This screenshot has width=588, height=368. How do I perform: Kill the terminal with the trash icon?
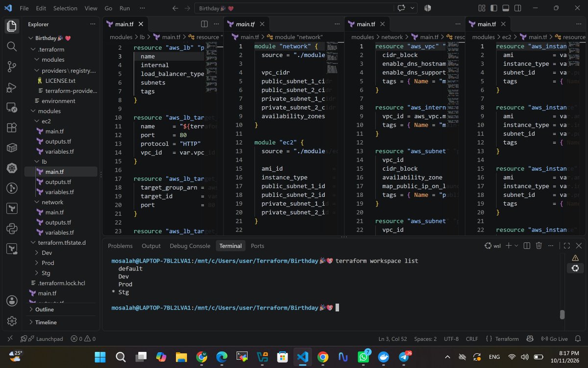539,246
